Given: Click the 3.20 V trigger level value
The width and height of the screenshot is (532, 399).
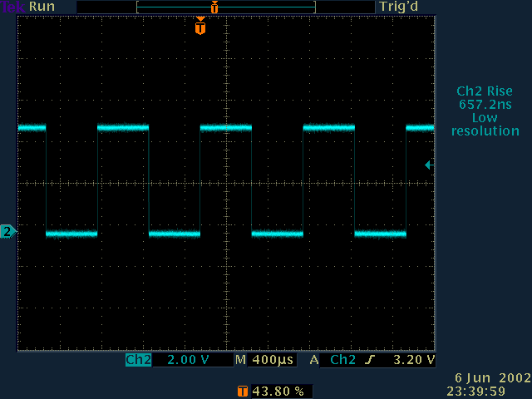Looking at the screenshot, I should (x=414, y=361).
